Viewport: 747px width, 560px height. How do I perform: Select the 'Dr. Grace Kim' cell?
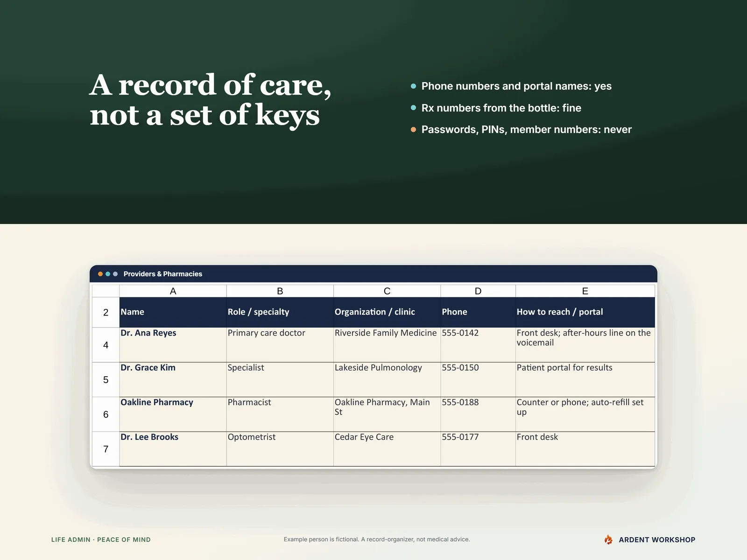(x=173, y=379)
